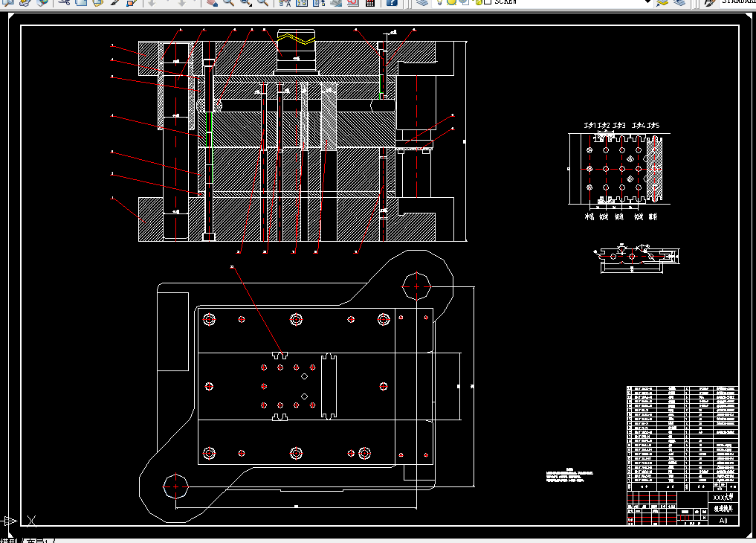
Task: Click the Zoom Previous magnifier icon
Action: [x=262, y=2]
